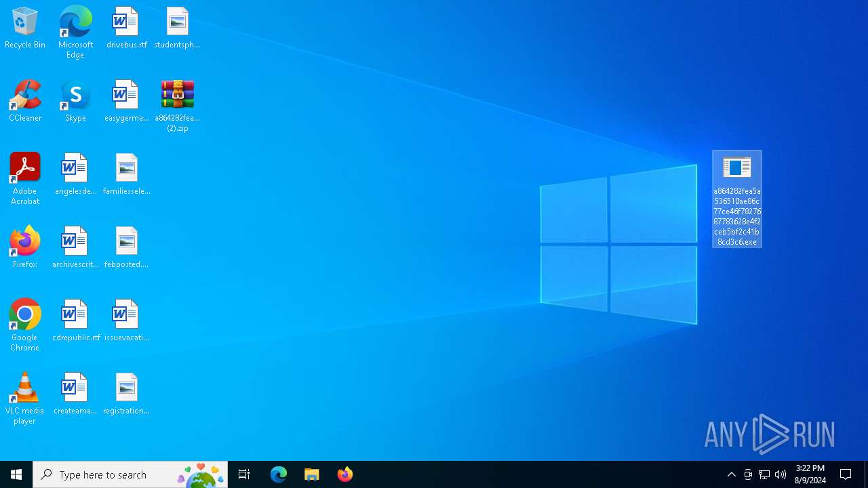868x488 pixels.
Task: Select the a864282fea... (2).zip archive icon
Action: (177, 106)
